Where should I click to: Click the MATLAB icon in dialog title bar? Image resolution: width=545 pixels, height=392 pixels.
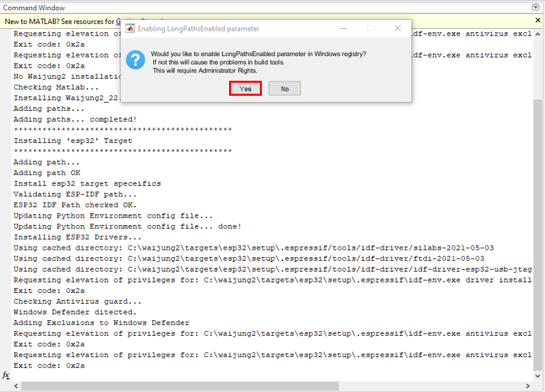(x=130, y=29)
